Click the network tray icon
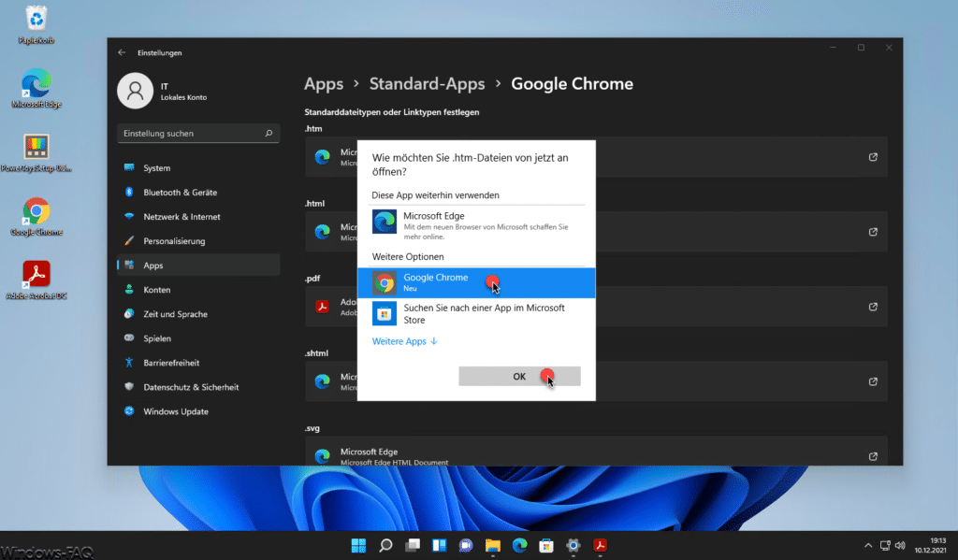This screenshot has width=958, height=560. pyautogui.click(x=885, y=545)
